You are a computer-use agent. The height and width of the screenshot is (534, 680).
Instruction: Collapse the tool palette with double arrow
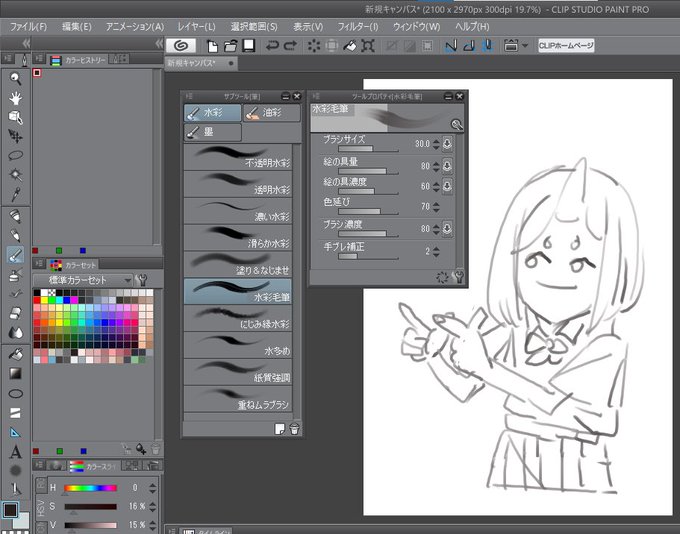pyautogui.click(x=26, y=43)
